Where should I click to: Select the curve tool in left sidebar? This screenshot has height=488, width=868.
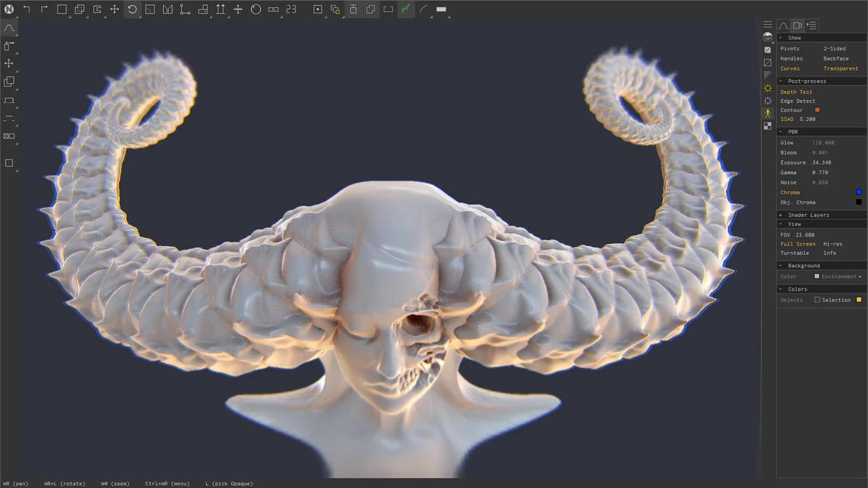(x=9, y=28)
